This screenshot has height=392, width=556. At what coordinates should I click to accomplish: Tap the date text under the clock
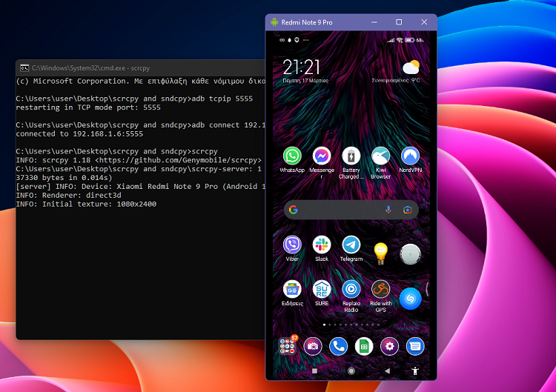(x=305, y=81)
